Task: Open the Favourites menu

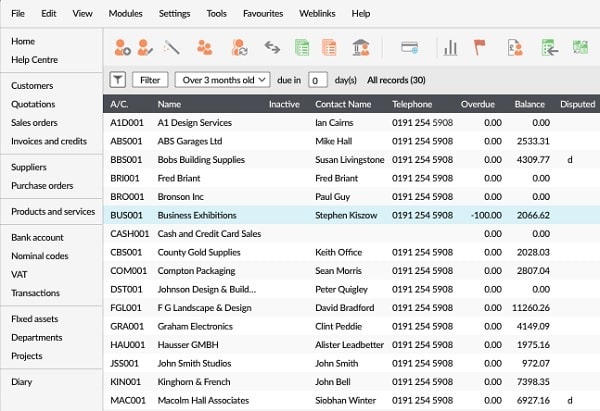Action: 263,13
